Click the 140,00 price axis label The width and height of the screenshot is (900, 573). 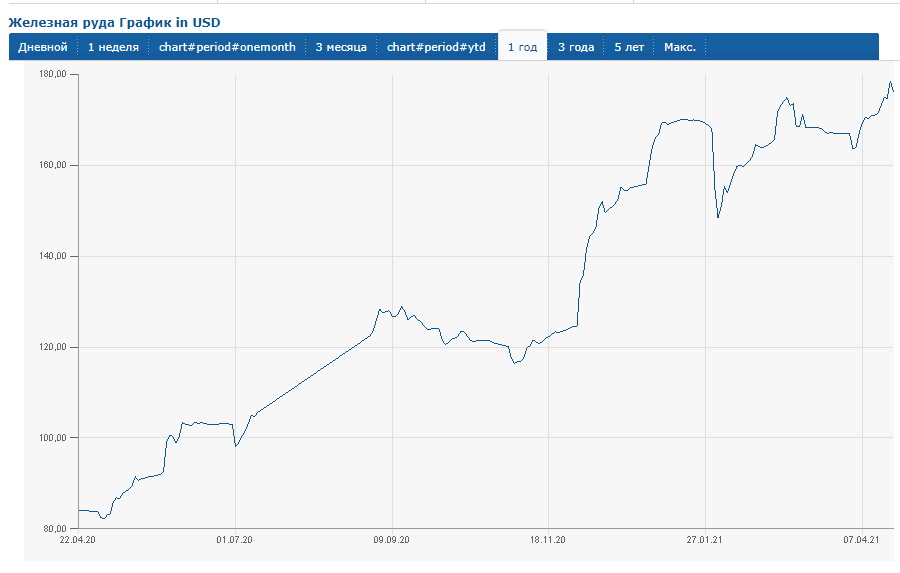(53, 256)
